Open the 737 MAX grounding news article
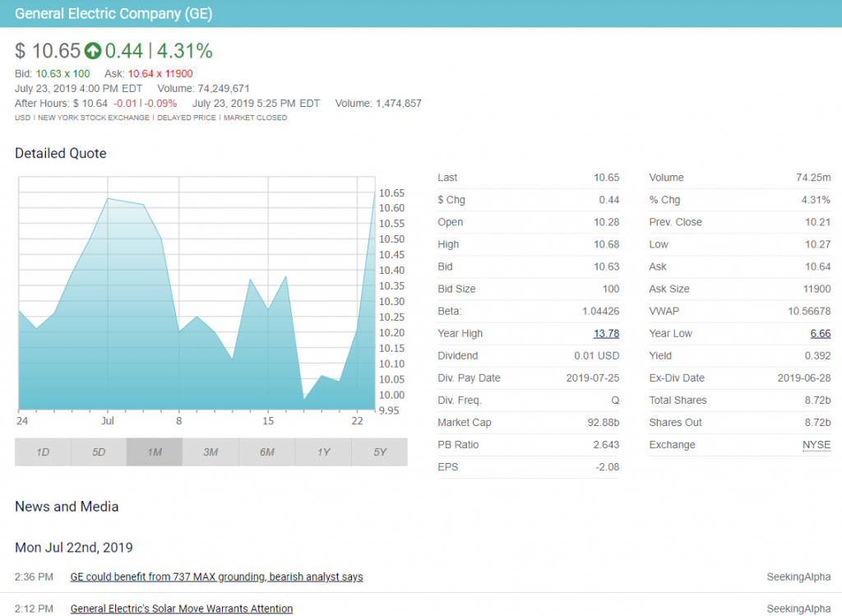This screenshot has width=842, height=616. (x=216, y=577)
